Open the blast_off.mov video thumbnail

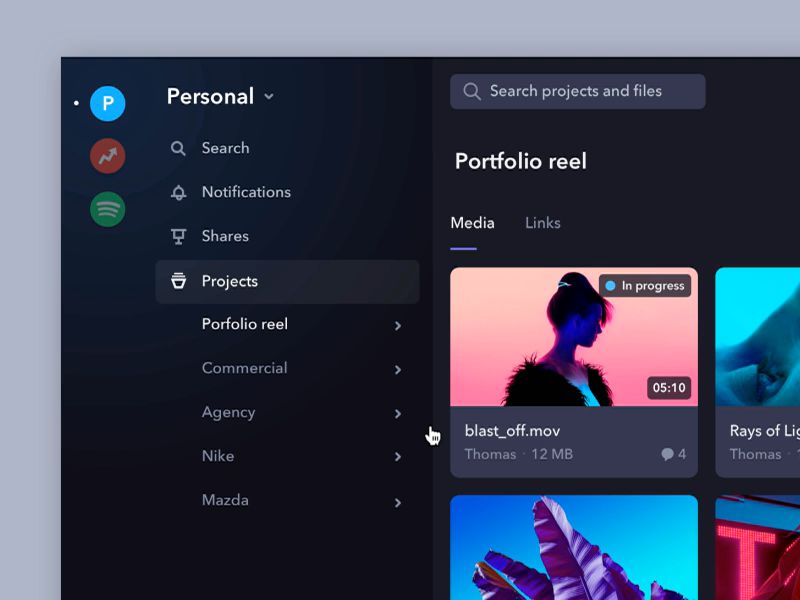coord(574,337)
